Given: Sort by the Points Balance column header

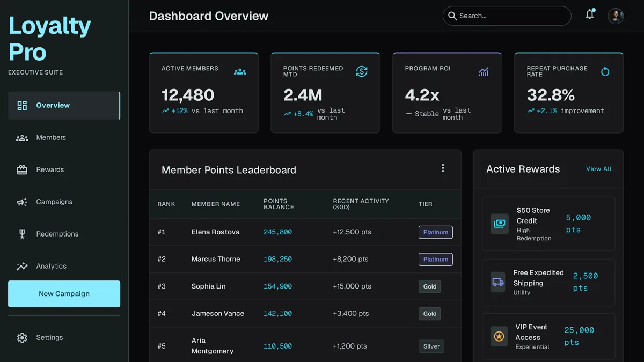Looking at the screenshot, I should (x=279, y=204).
